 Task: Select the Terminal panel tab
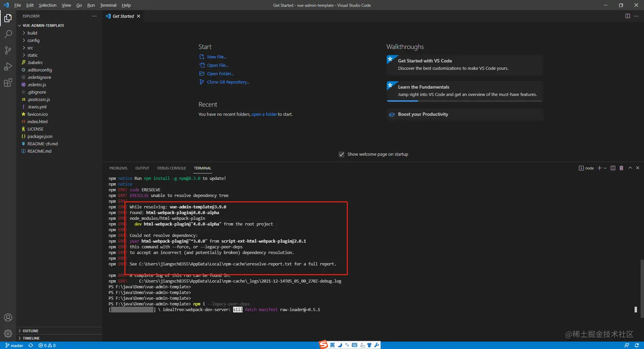pyautogui.click(x=202, y=168)
